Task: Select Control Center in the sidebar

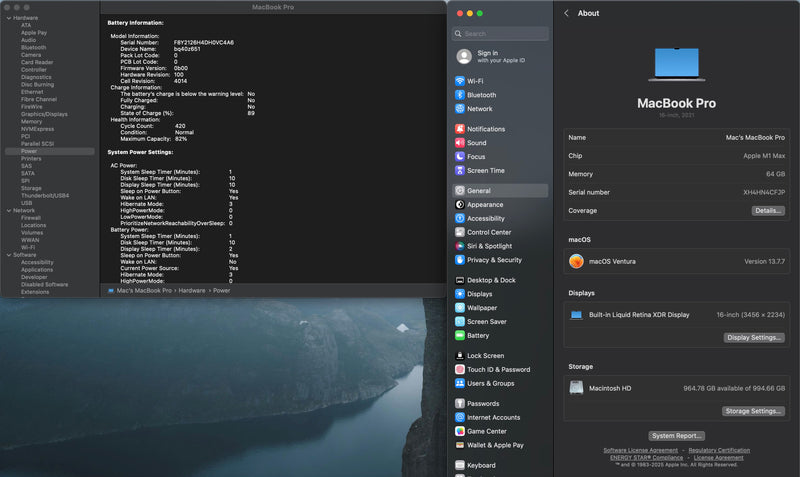Action: point(488,232)
